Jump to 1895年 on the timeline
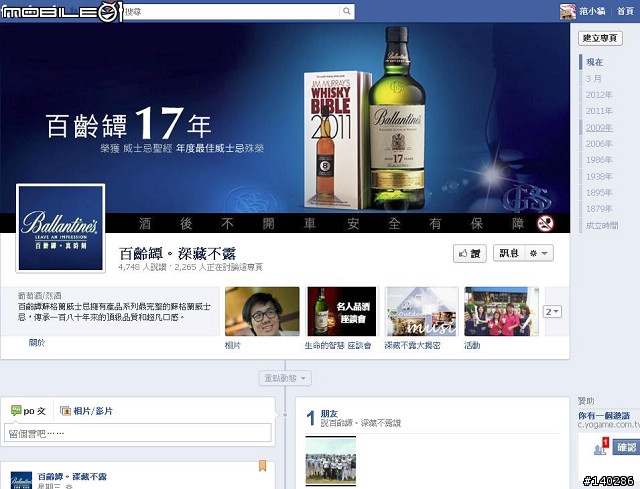This screenshot has height=489, width=640. coord(599,193)
